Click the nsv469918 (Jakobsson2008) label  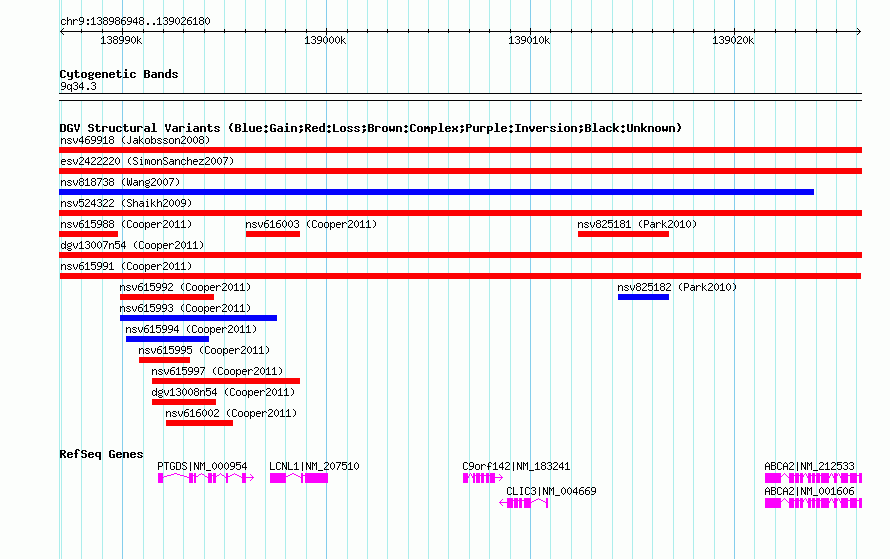135,140
